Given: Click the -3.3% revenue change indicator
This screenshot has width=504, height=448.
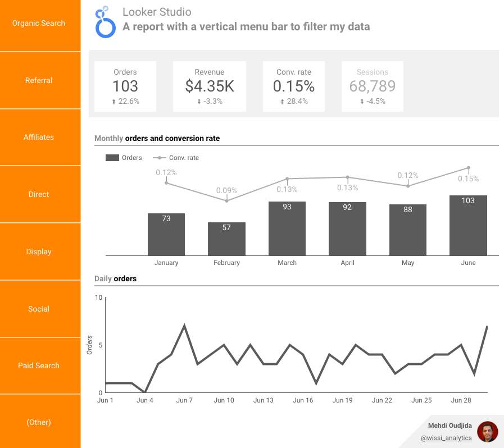Looking at the screenshot, I should [210, 101].
